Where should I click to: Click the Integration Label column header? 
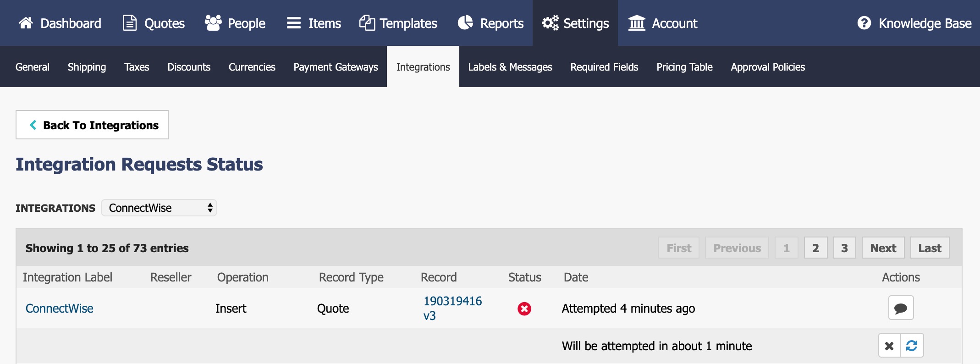point(67,277)
